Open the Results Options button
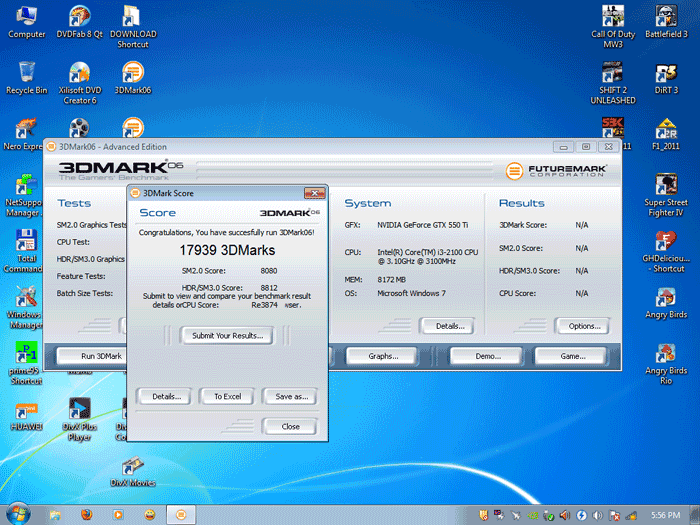This screenshot has height=525, width=700. [x=584, y=326]
